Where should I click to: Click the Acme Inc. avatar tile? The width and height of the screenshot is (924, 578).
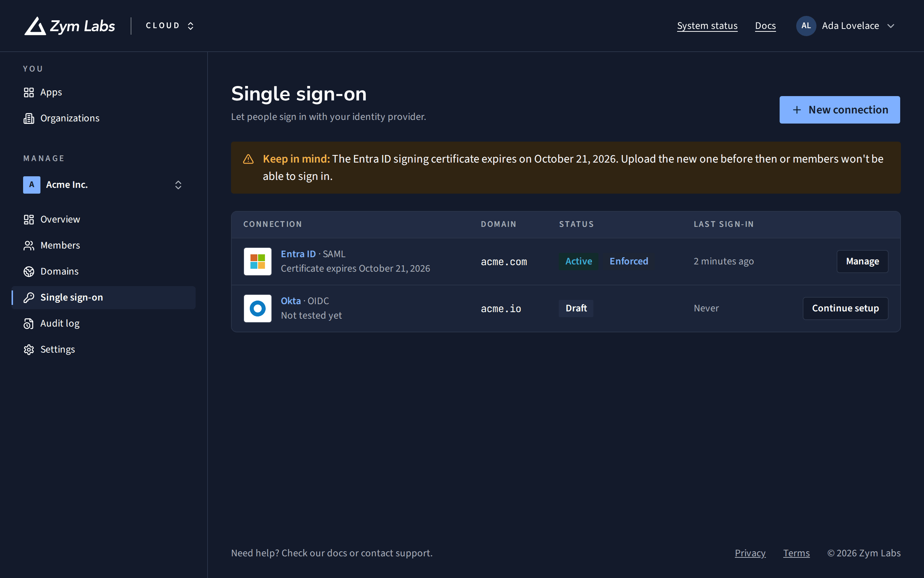click(x=32, y=185)
